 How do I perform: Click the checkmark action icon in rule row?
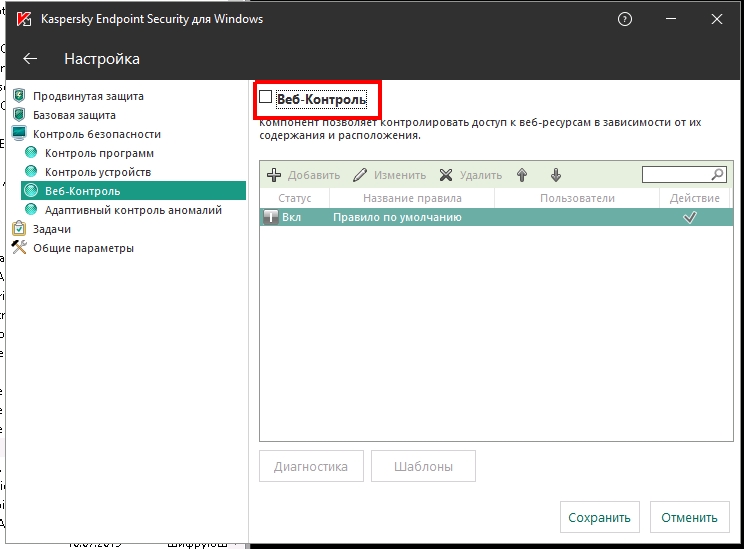click(x=689, y=217)
